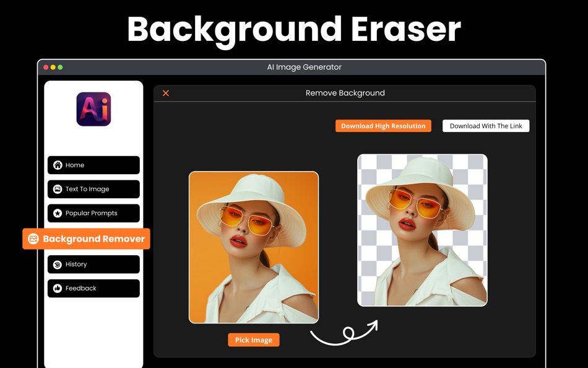588x368 pixels.
Task: Click Download With The Link button
Action: (486, 126)
